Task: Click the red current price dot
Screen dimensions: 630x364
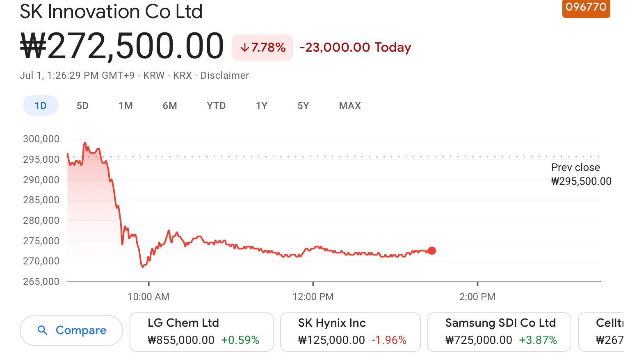Action: click(x=431, y=250)
